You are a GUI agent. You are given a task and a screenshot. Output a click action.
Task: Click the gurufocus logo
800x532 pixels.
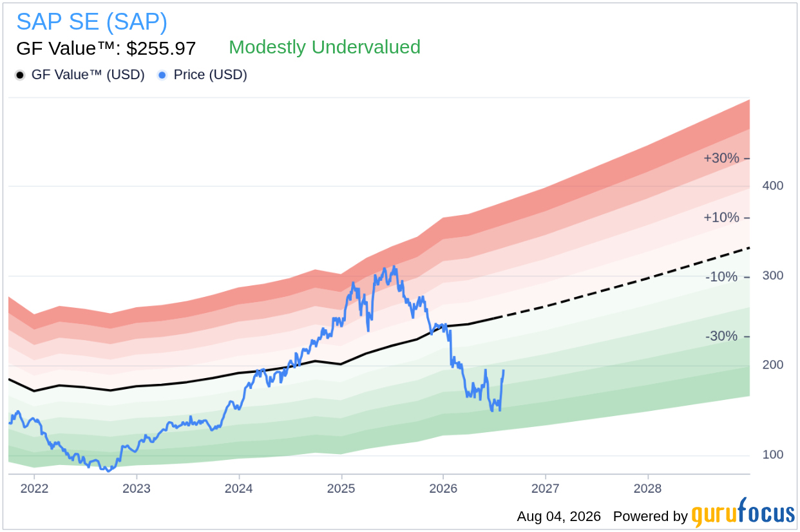(x=743, y=513)
